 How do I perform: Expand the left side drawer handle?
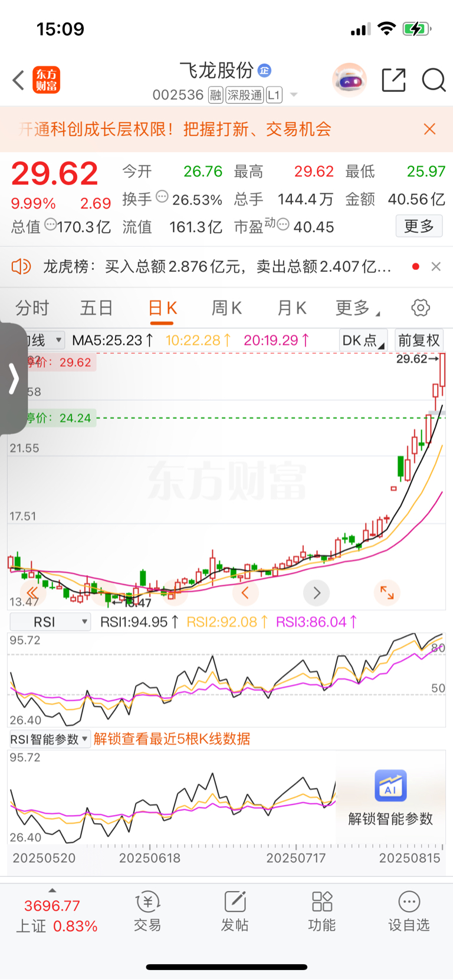click(14, 378)
